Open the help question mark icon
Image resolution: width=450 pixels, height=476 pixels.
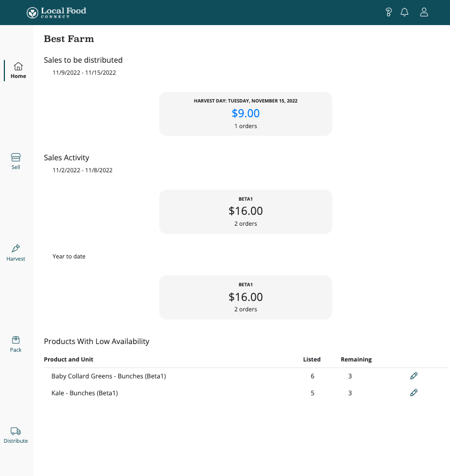(x=388, y=13)
